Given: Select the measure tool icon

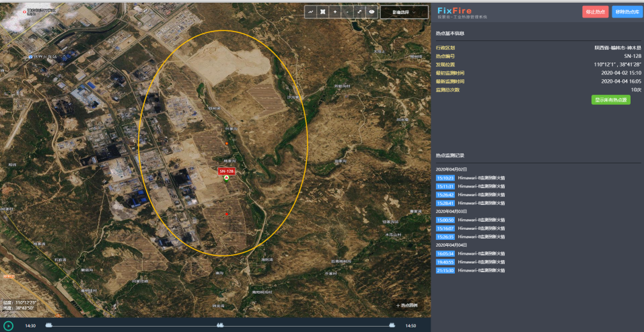Looking at the screenshot, I should click(x=359, y=12).
